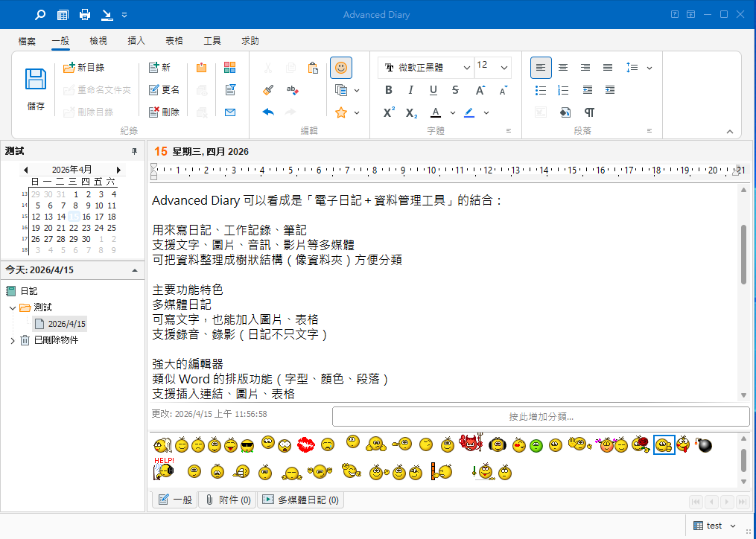Toggle subscript X₂ formatting

pyautogui.click(x=411, y=113)
